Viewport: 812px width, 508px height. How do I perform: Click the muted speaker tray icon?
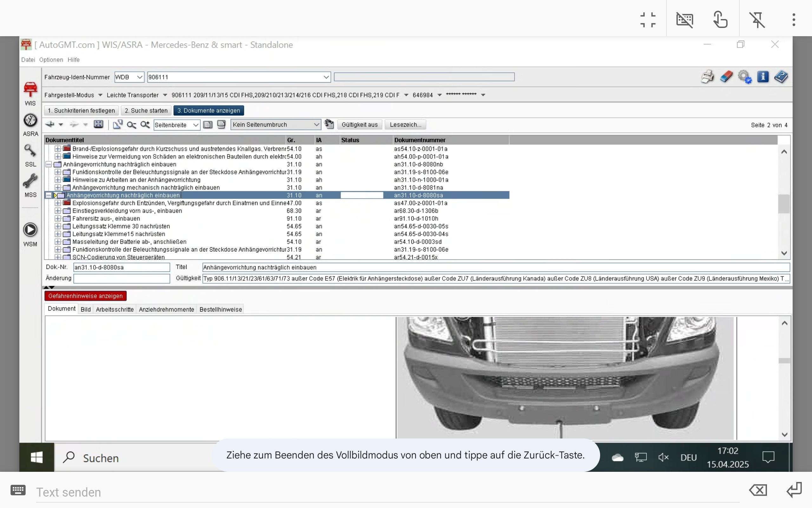pyautogui.click(x=663, y=457)
